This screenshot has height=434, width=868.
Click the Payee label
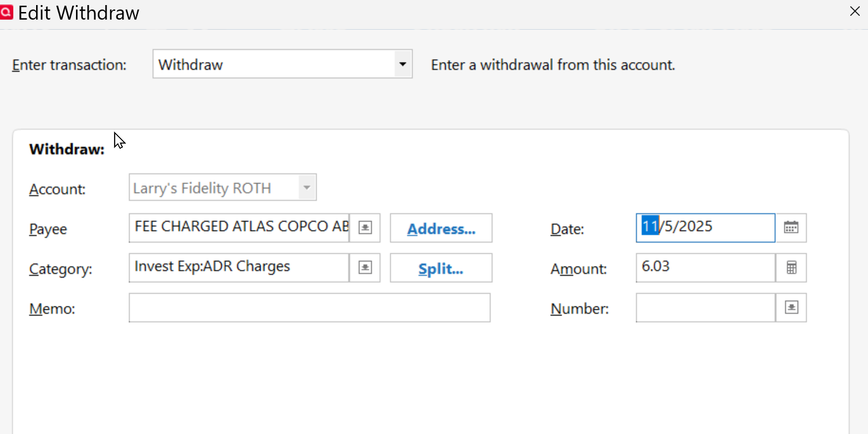[x=48, y=229]
